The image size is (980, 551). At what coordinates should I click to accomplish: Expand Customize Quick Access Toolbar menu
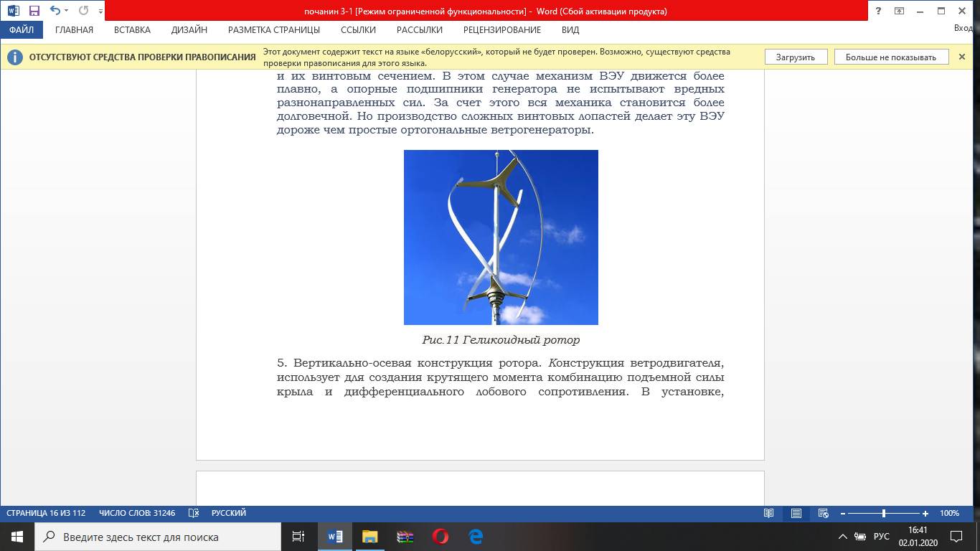tap(100, 12)
